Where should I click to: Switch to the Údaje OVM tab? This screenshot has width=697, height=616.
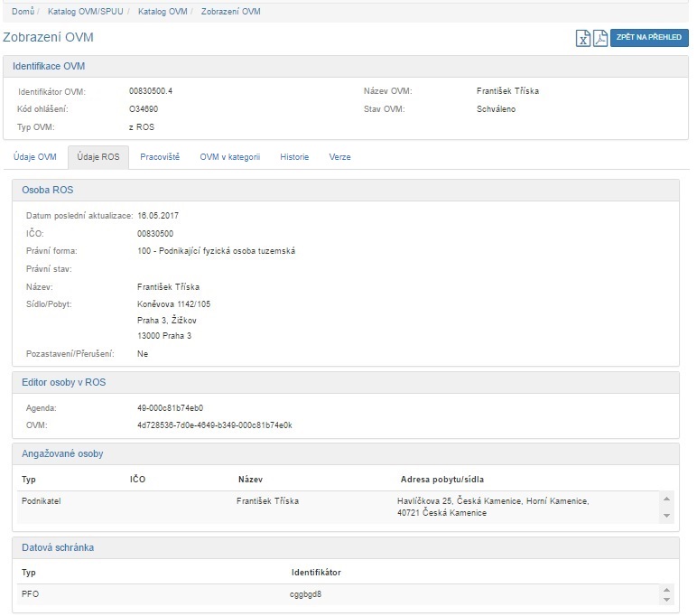pyautogui.click(x=35, y=157)
